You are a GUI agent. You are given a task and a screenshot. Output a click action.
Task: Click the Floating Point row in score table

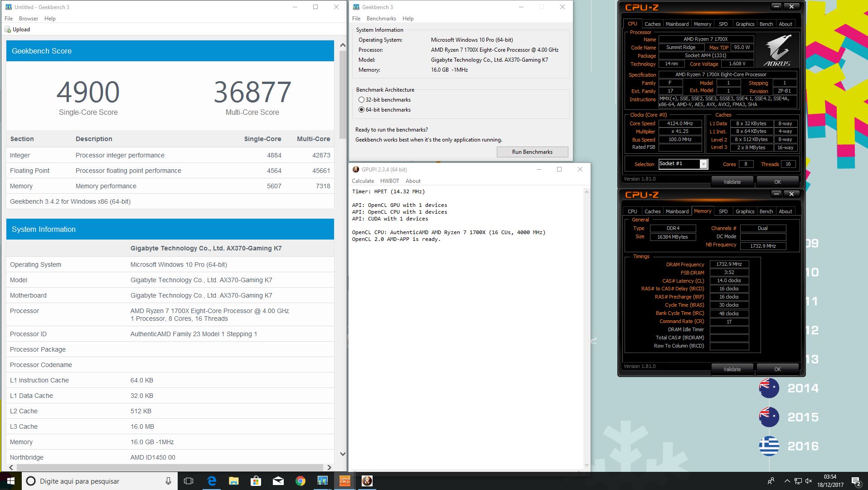tap(170, 171)
